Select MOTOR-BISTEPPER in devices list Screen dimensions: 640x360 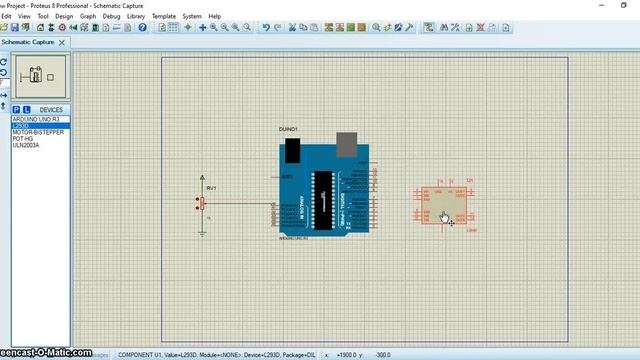(40, 132)
